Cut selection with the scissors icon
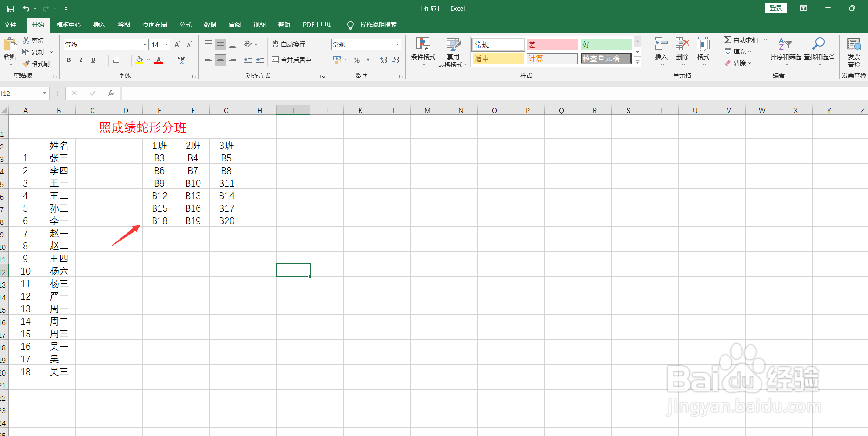Viewport: 868px width, 436px height. click(27, 40)
